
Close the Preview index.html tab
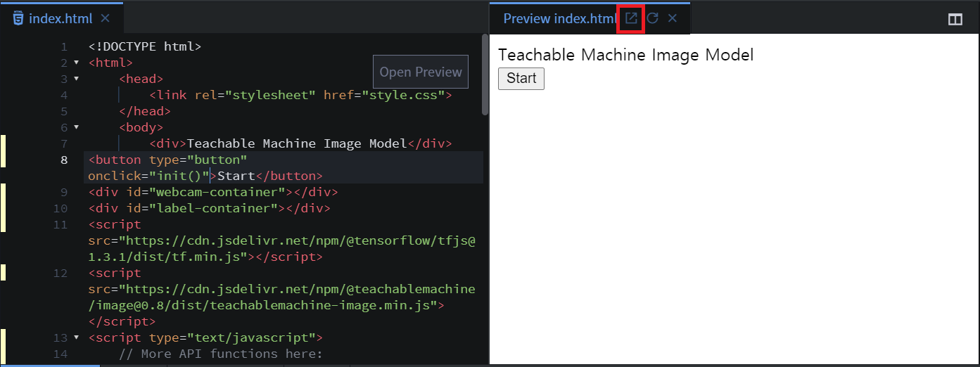point(673,18)
